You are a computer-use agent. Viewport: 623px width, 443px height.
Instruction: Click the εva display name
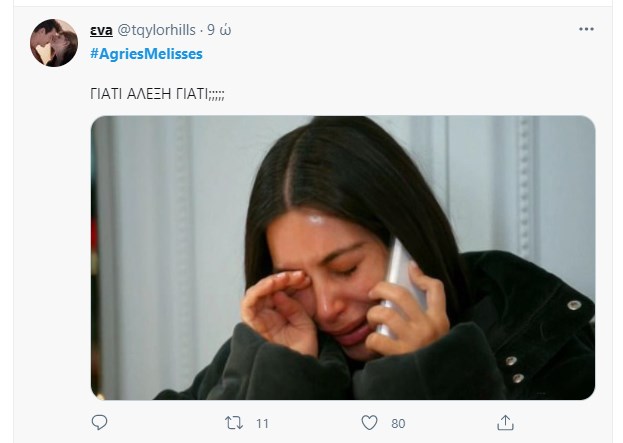(101, 31)
